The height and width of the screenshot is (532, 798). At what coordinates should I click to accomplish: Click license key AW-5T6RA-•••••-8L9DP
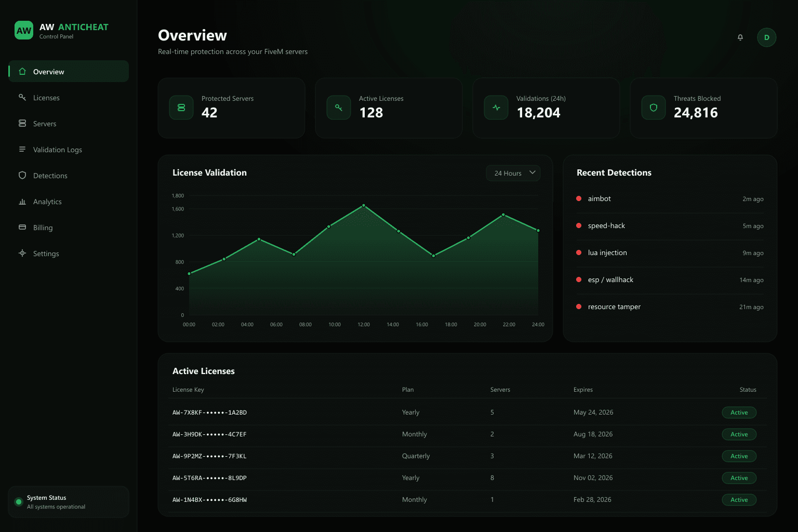209,478
